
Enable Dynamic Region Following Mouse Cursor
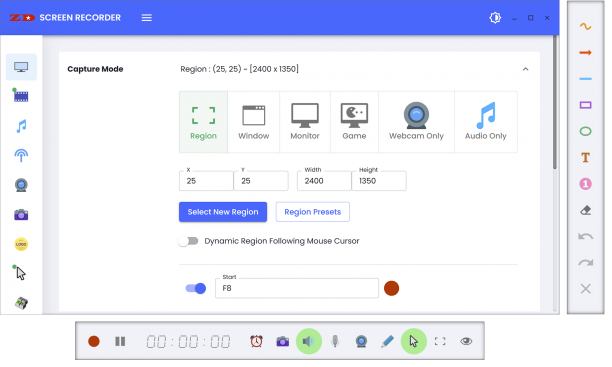188,241
